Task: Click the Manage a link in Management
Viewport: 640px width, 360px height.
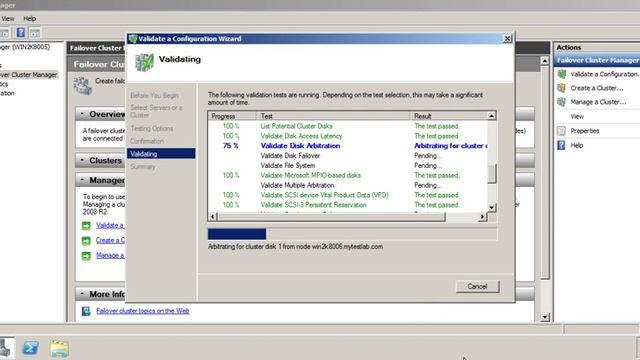Action: point(110,256)
